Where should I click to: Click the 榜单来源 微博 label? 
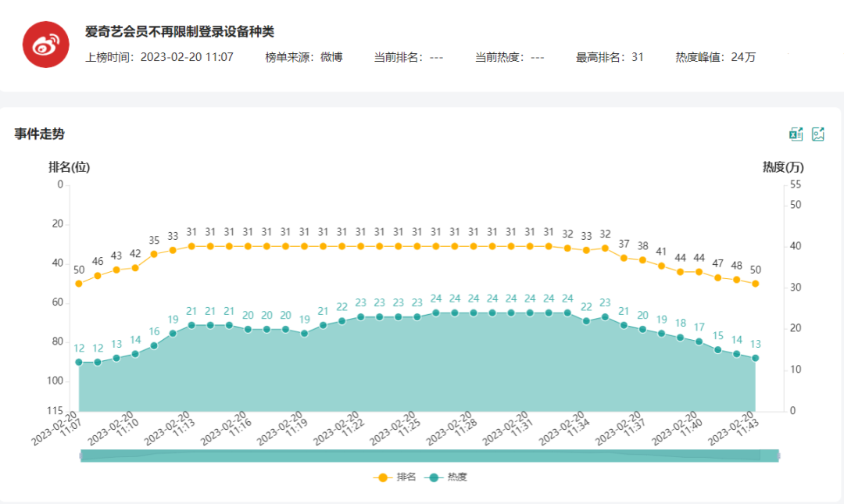pyautogui.click(x=303, y=57)
